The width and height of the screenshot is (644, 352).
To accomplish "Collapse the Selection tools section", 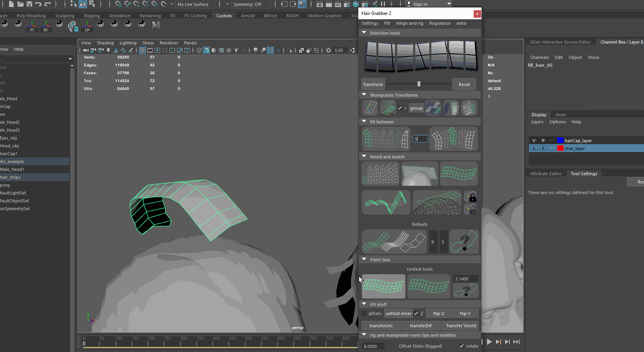I will [x=364, y=33].
